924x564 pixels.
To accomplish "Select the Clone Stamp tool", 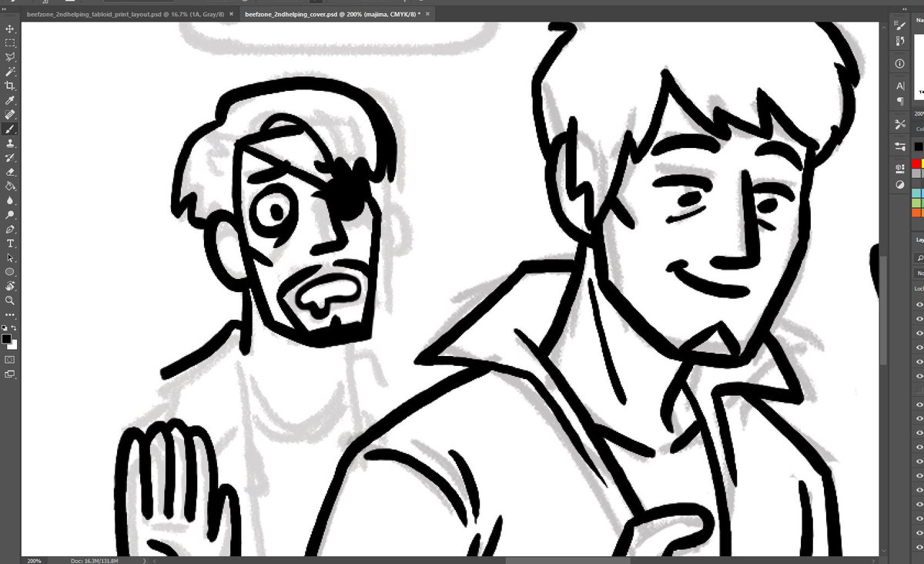I will (x=10, y=143).
